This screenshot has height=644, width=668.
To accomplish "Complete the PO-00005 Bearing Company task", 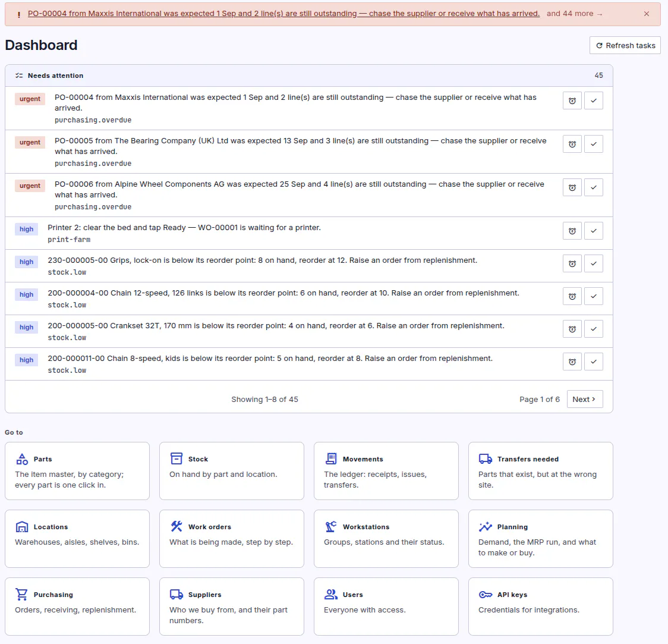I will 594,144.
